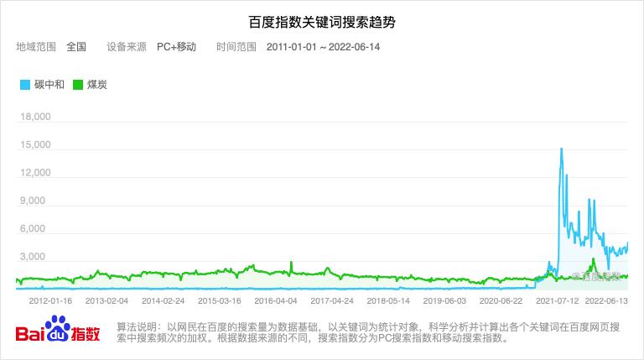The image size is (644, 360).
Task: Select the 碳中和 legend label
Action: (49, 85)
